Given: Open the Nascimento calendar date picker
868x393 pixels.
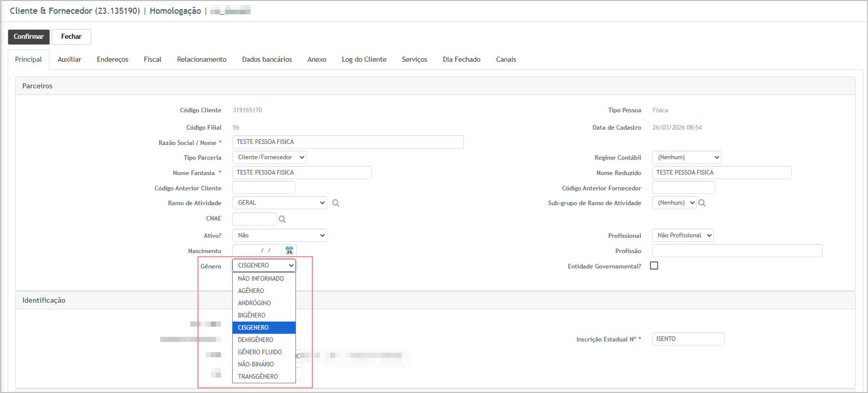Looking at the screenshot, I should [x=289, y=250].
